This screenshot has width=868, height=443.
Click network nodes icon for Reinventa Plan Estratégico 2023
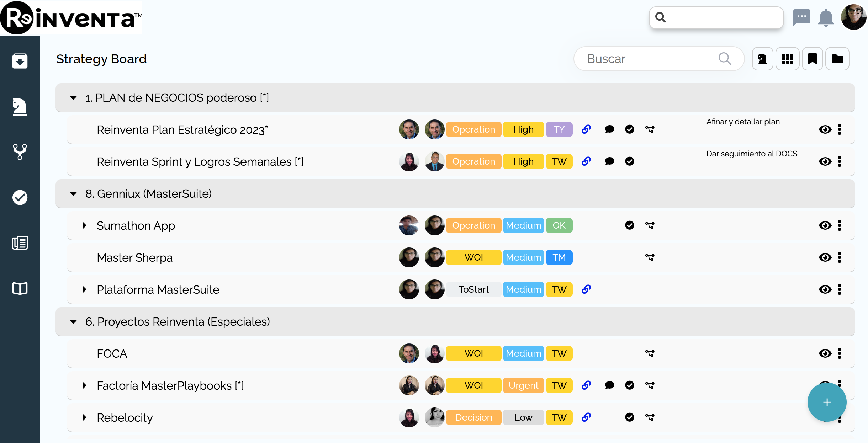coord(650,129)
